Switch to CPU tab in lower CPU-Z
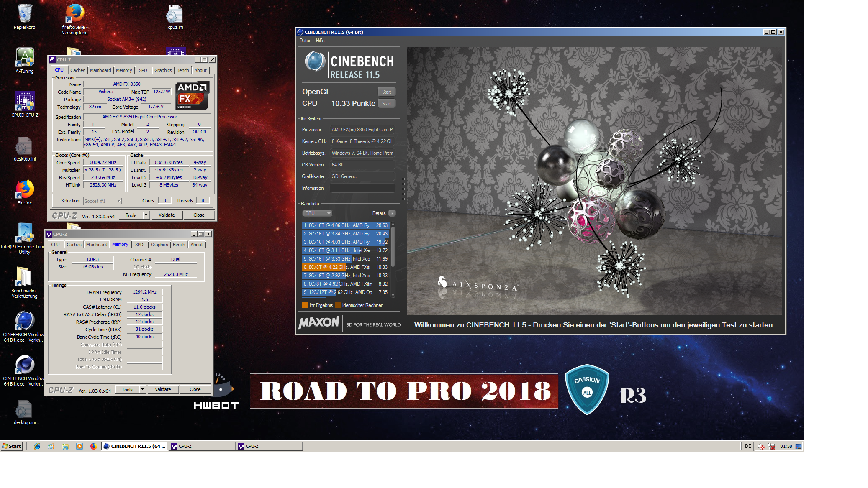Image resolution: width=868 pixels, height=488 pixels. click(x=55, y=245)
